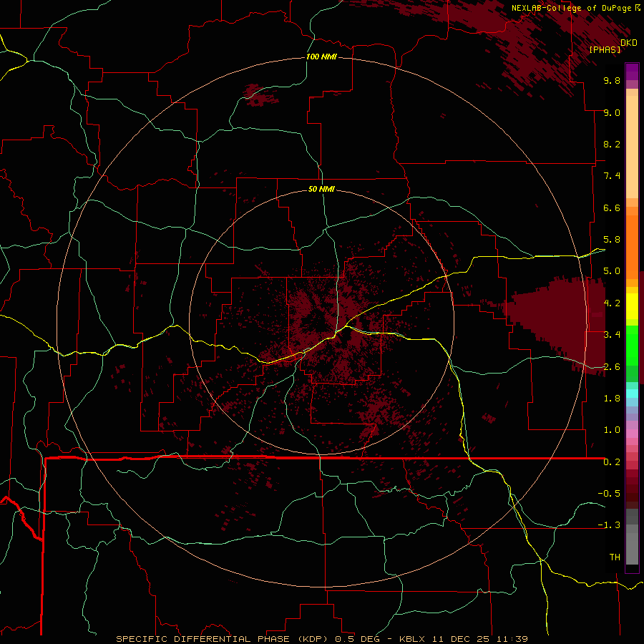Click the 7.4 color scale value
Image resolution: width=644 pixels, height=644 pixels.
(612, 176)
